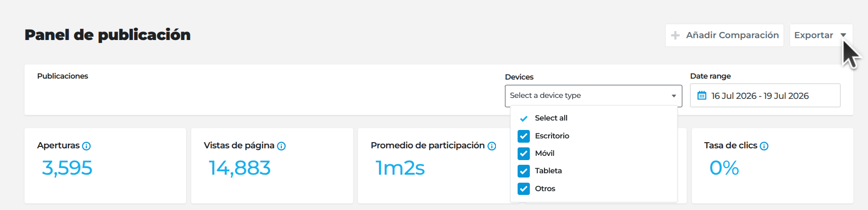Viewport: 868px width, 210px height.
Task: Open info icon for Promedio de participación
Action: coord(492,146)
